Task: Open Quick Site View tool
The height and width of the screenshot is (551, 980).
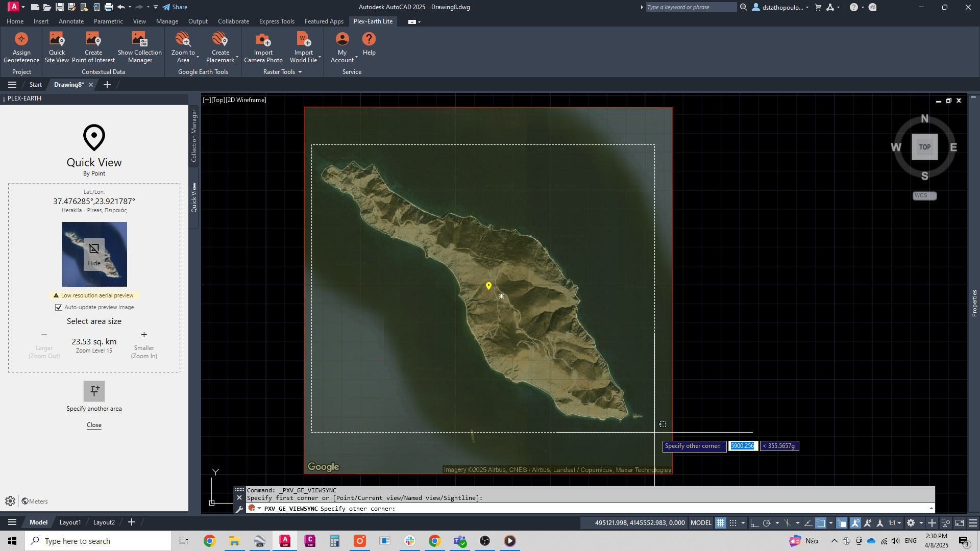Action: coord(57,47)
